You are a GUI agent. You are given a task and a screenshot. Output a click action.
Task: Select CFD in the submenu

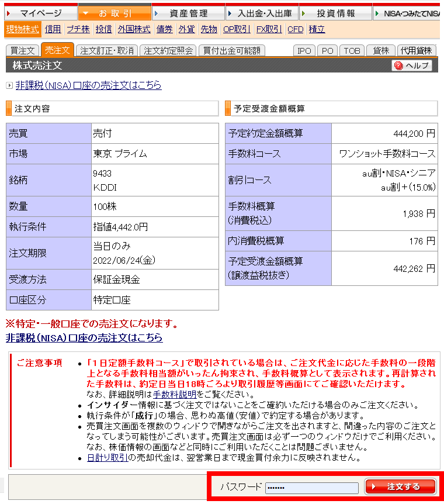295,29
